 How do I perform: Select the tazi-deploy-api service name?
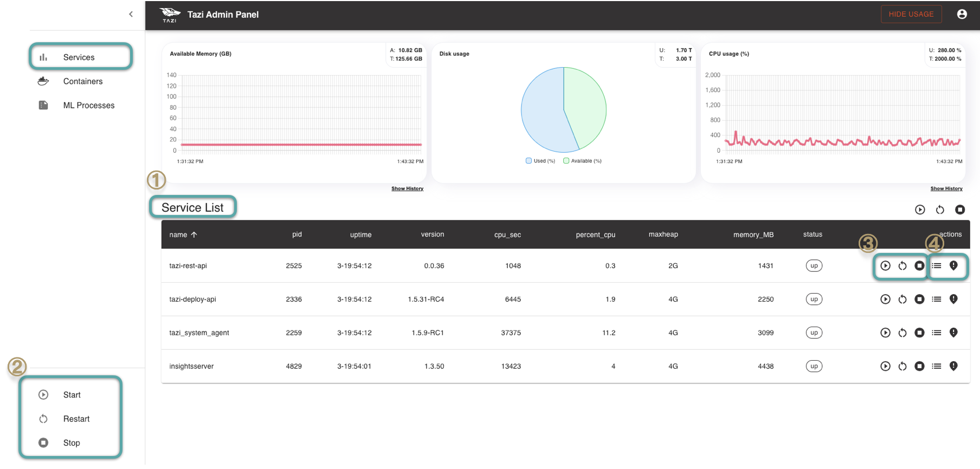[192, 299]
